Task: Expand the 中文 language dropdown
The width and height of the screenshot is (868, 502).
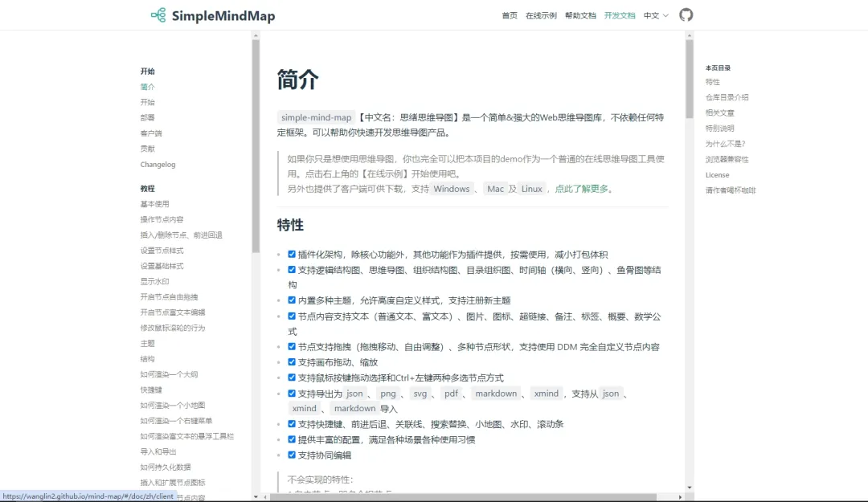Action: (x=656, y=15)
